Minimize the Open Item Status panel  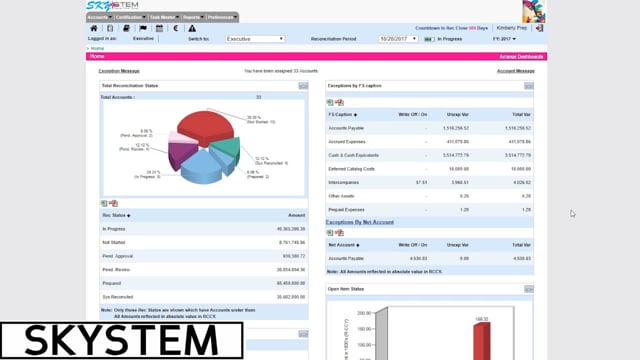tap(529, 289)
